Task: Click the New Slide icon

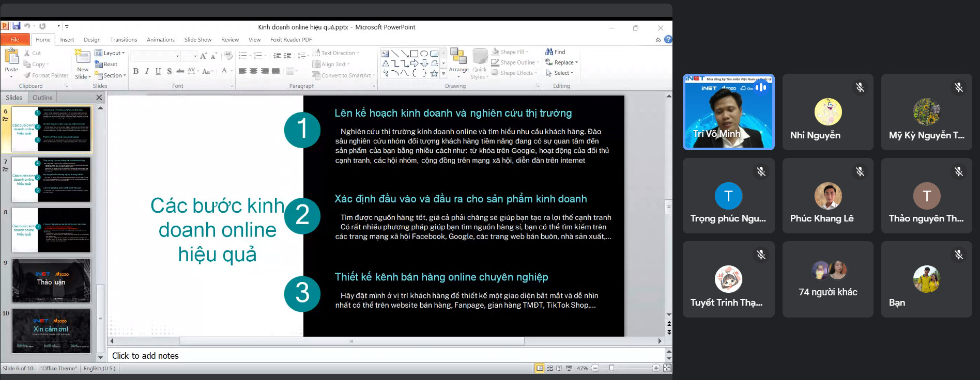Action: tap(82, 56)
